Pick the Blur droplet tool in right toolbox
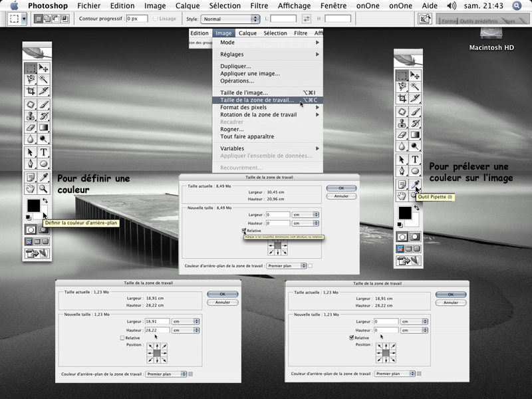This screenshot has height=399, width=532. coord(402,146)
